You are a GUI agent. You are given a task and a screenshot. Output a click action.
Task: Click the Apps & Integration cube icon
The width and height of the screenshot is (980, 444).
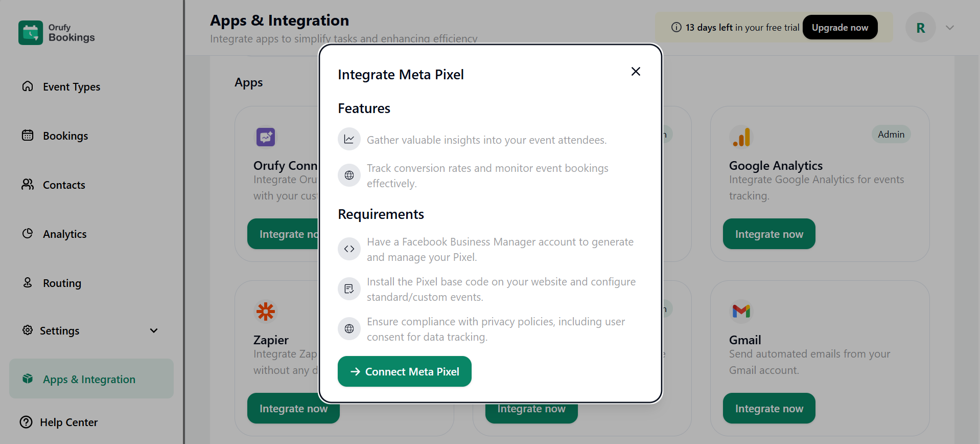[28, 379]
